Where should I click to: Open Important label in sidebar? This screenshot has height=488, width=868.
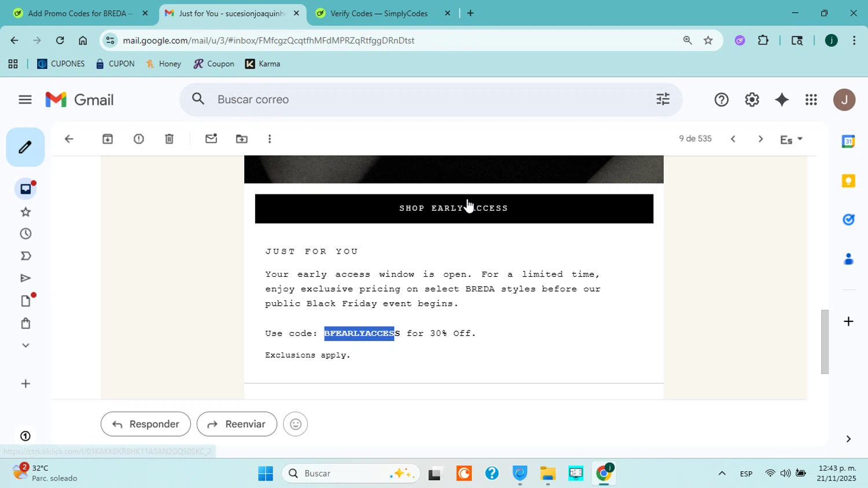coord(25,256)
